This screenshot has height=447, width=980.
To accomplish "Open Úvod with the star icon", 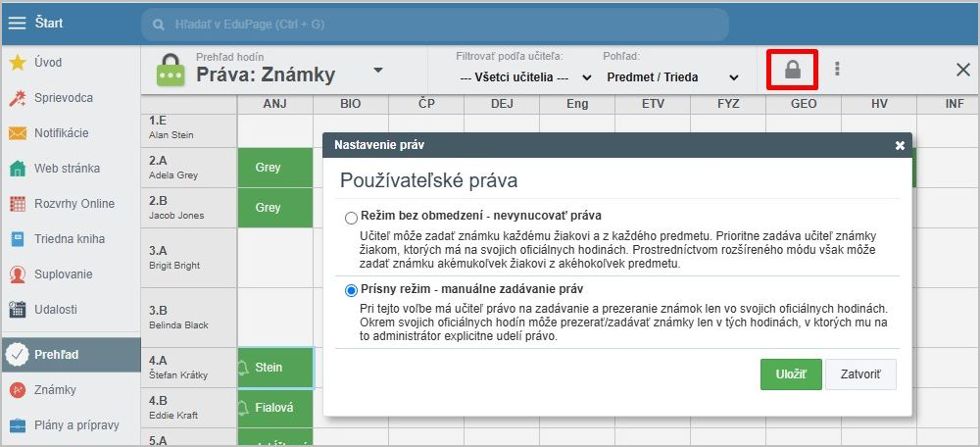I will pyautogui.click(x=48, y=63).
